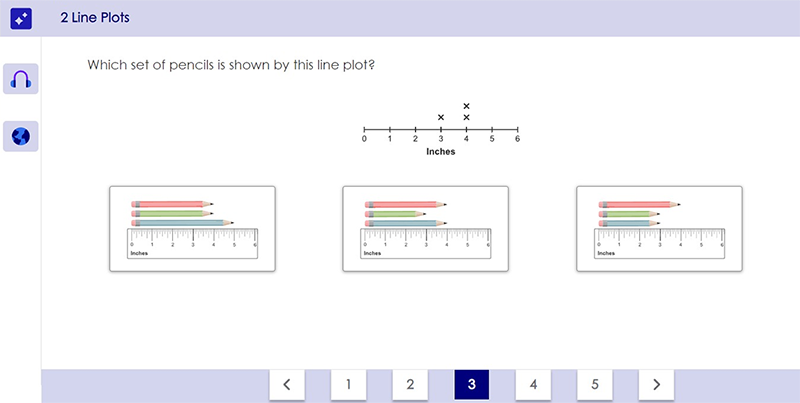Choose the middle pencil set answer card

click(x=425, y=228)
